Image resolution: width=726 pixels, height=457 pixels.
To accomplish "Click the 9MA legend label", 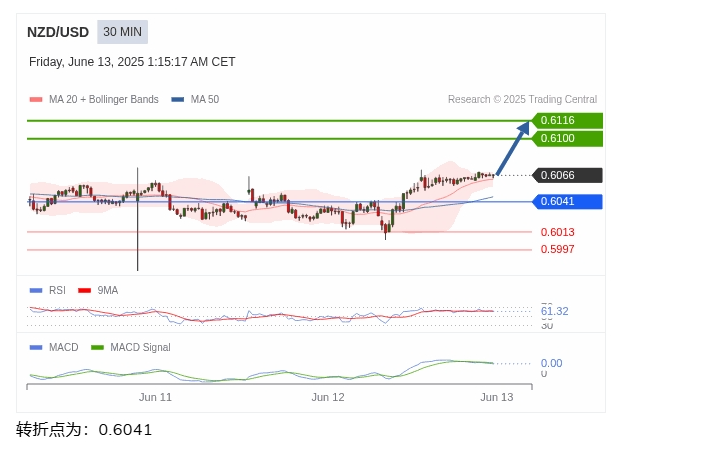I will point(107,290).
